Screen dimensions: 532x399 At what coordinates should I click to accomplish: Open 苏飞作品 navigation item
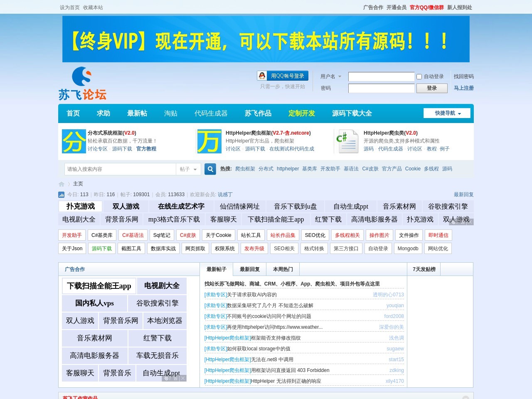pos(258,113)
